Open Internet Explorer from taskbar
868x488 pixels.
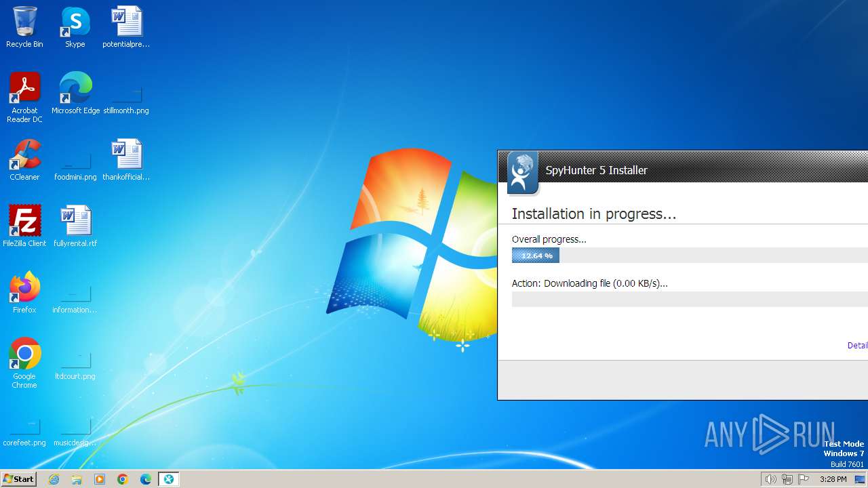coord(54,479)
